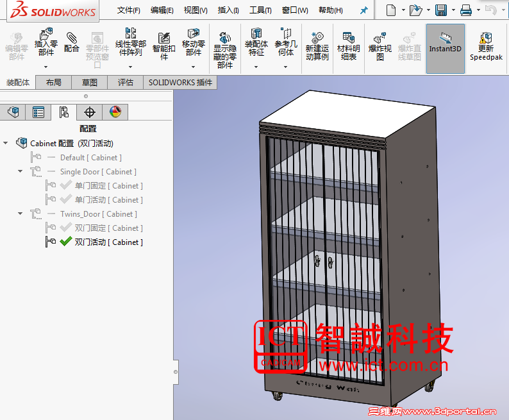Open DimXpertManager crosshair tab
The width and height of the screenshot is (509, 420).
pyautogui.click(x=90, y=112)
